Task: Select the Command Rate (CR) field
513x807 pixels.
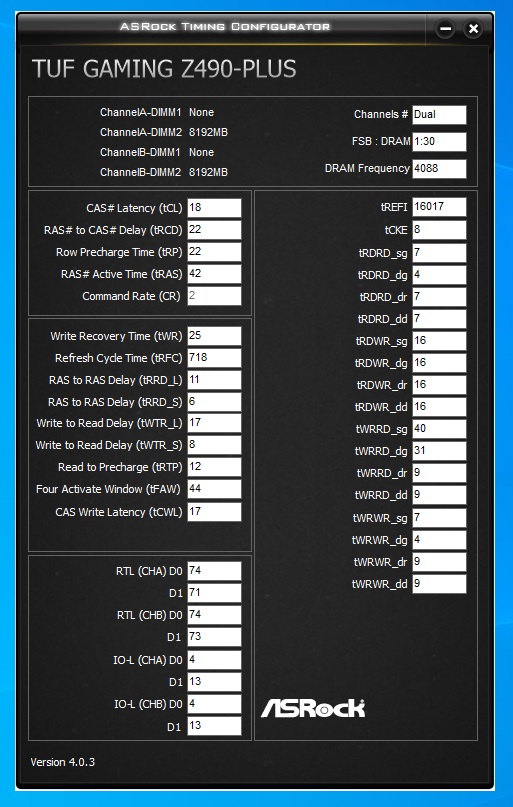Action: 214,296
